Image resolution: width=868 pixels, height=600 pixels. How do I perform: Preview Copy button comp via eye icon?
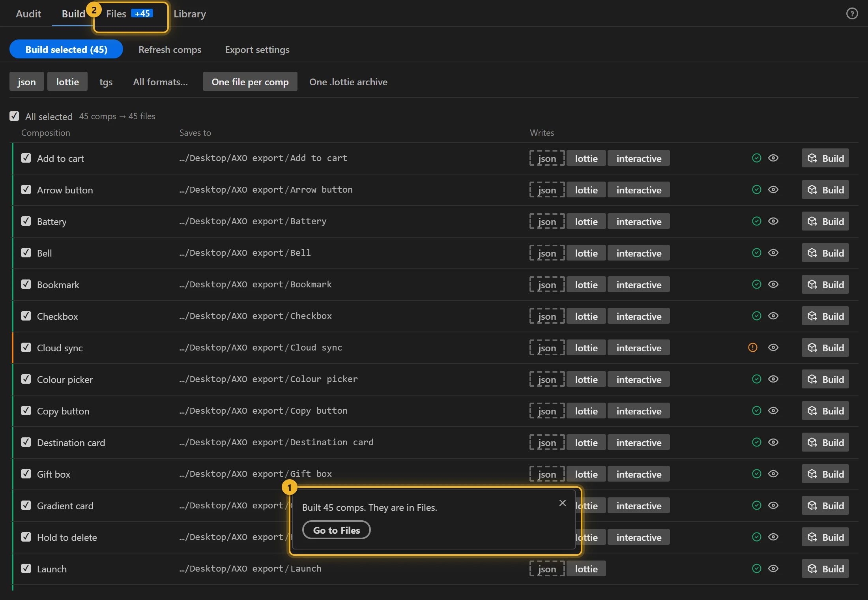773,411
